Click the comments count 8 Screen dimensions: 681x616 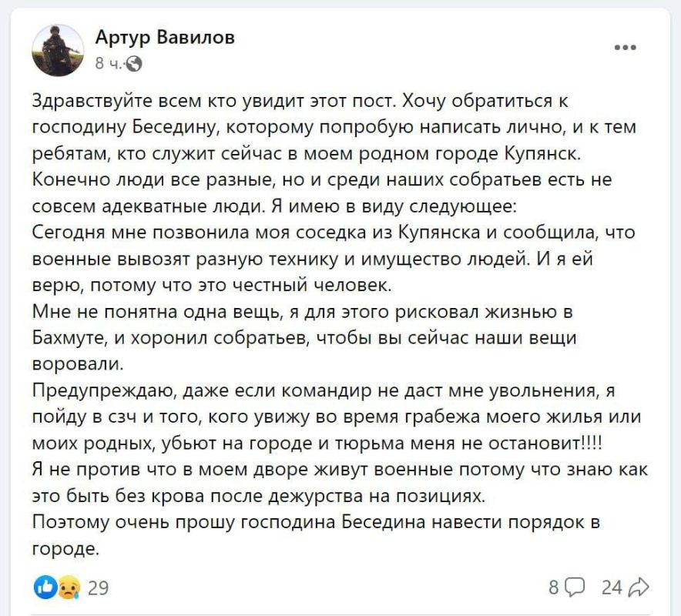554,588
